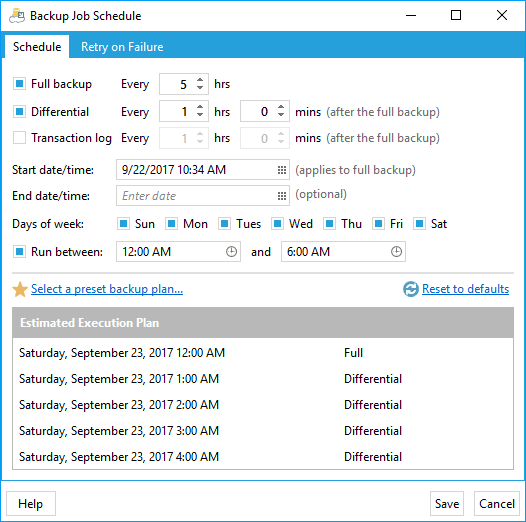Viewport: 526px width, 522px height.
Task: Increase Differential minutes with up arrow
Action: coord(281,107)
